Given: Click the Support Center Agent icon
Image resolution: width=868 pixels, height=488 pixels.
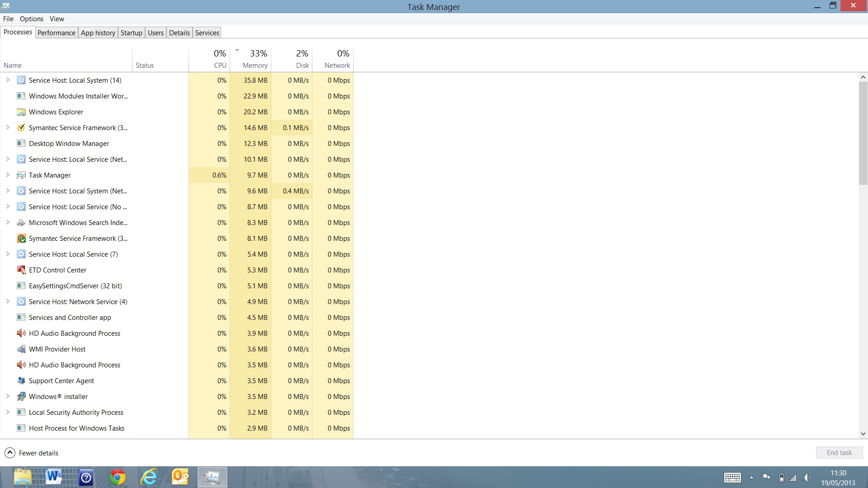Looking at the screenshot, I should (x=21, y=380).
